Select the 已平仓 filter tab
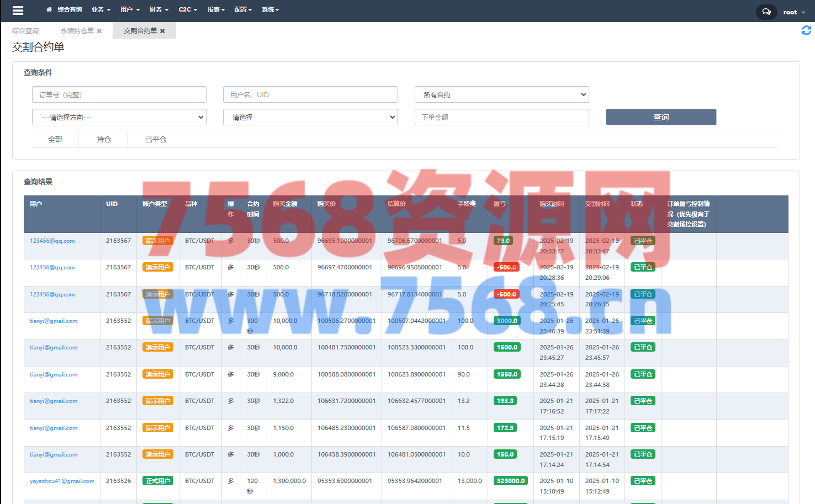 (155, 139)
